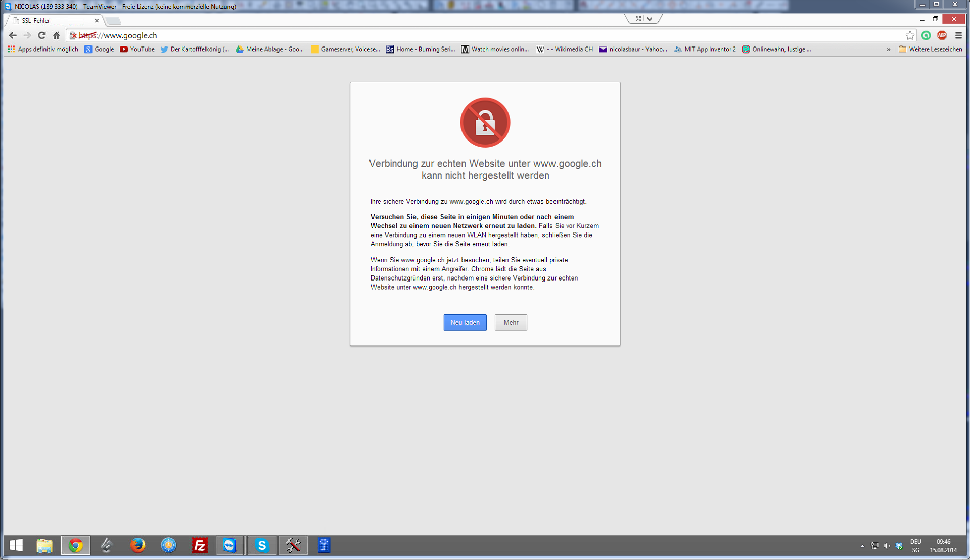The height and width of the screenshot is (560, 970).
Task: Click the broken SSL lock icon in address bar
Action: click(x=73, y=35)
